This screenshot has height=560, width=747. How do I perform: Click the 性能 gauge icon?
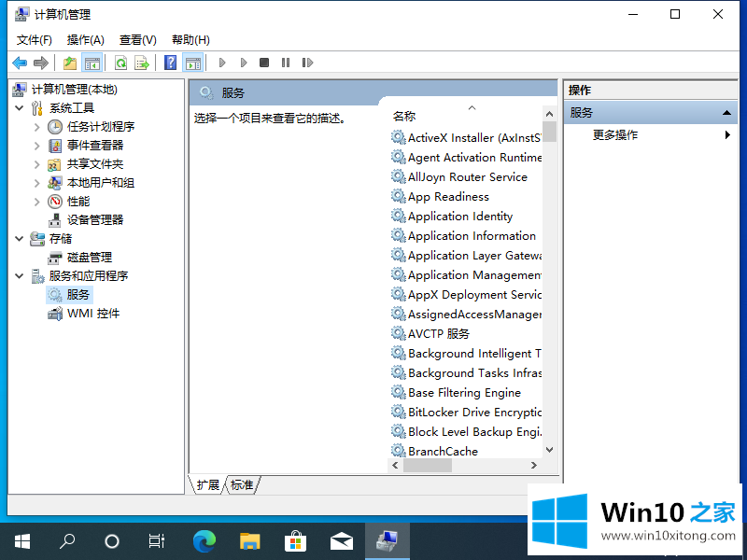click(55, 202)
